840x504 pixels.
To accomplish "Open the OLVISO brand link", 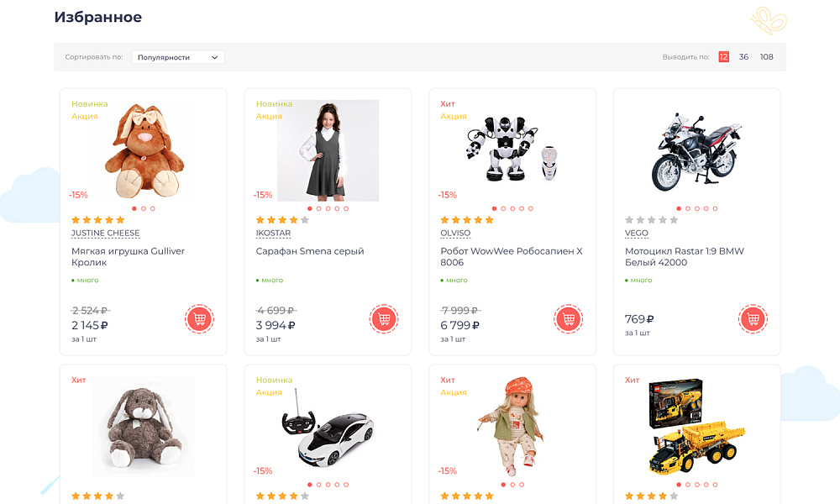I will 455,234.
